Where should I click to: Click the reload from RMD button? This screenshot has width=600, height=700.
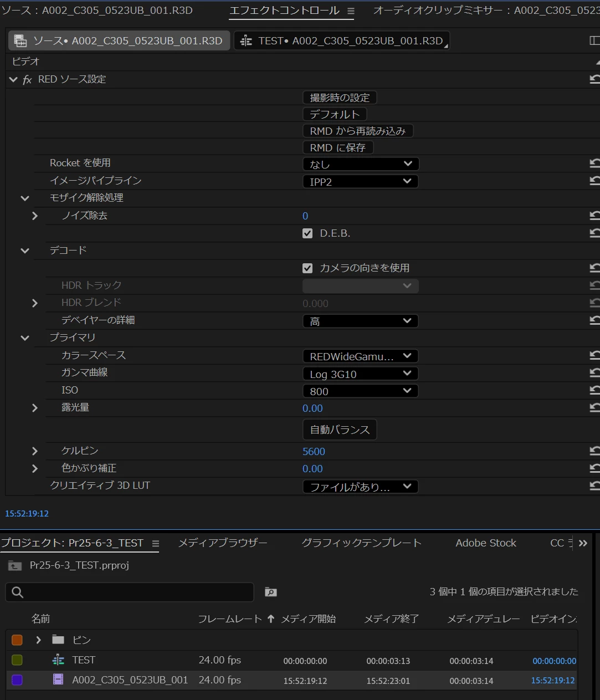pyautogui.click(x=358, y=131)
